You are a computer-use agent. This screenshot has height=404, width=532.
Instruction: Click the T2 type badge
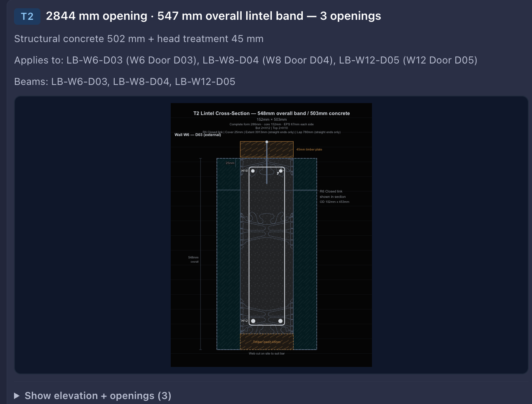(27, 16)
